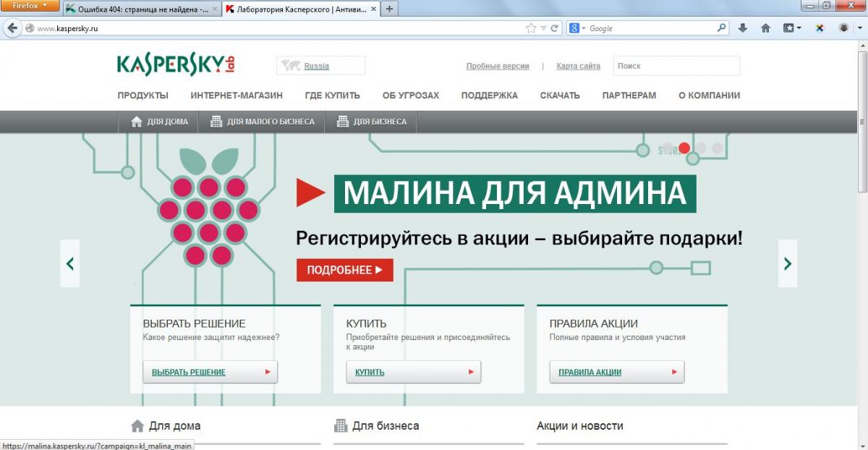Click the site Поиск search field
The height and width of the screenshot is (450, 868).
(x=676, y=66)
